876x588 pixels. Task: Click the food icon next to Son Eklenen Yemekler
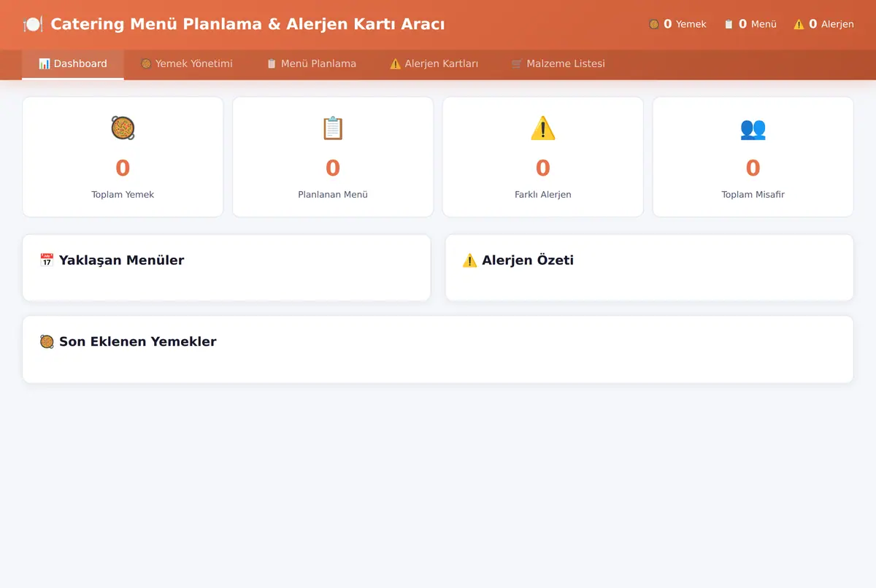pos(47,341)
